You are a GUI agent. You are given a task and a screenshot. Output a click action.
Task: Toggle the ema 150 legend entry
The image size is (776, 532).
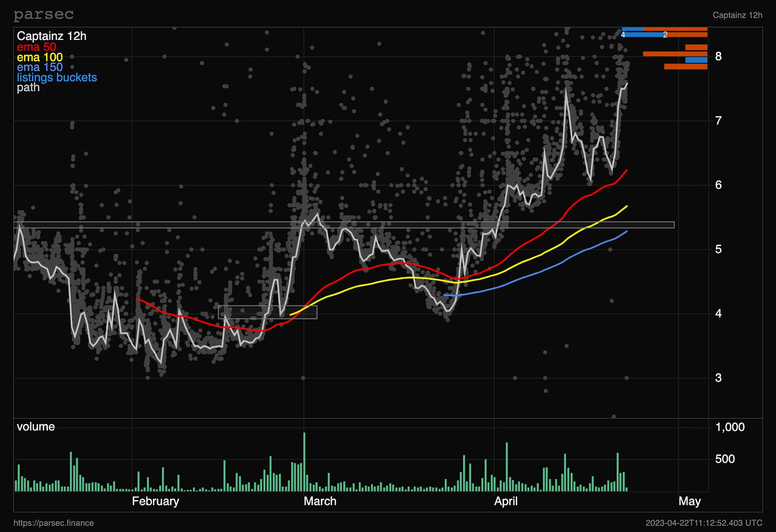(39, 67)
